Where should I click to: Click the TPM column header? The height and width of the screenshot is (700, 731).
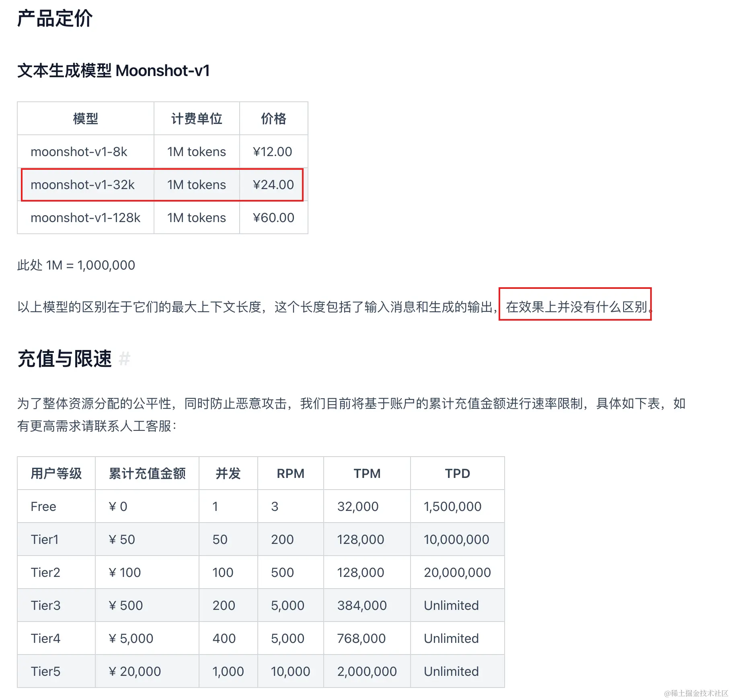(367, 474)
